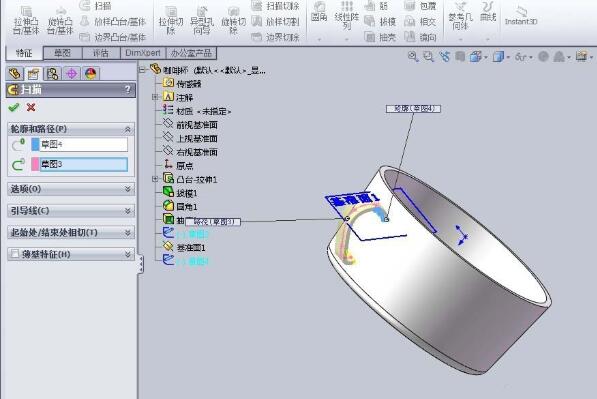This screenshot has height=399, width=597.
Task: Click the path field containing 草图3
Action: coord(84,164)
